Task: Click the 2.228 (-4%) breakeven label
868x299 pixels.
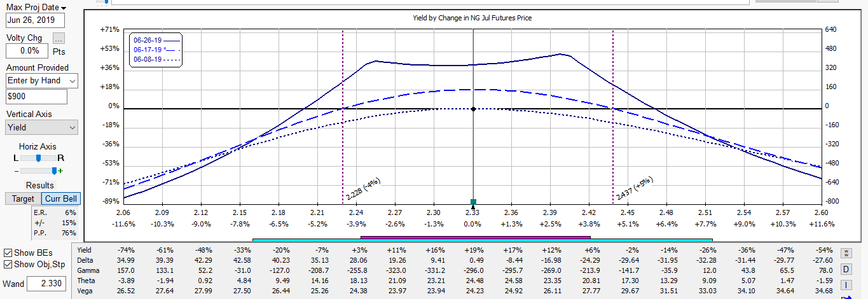Action: point(363,189)
